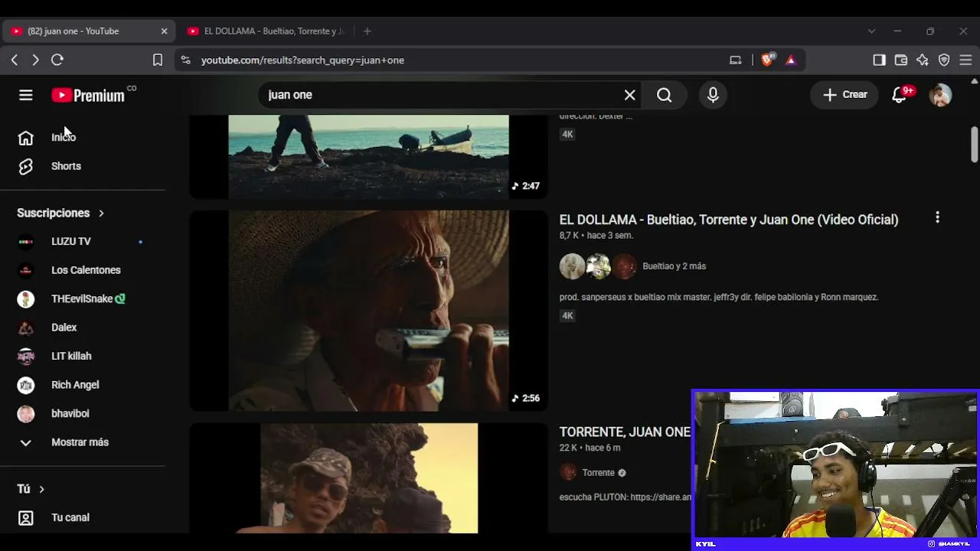
Task: Open more options for EL DOLLAMA video
Action: coord(937,218)
